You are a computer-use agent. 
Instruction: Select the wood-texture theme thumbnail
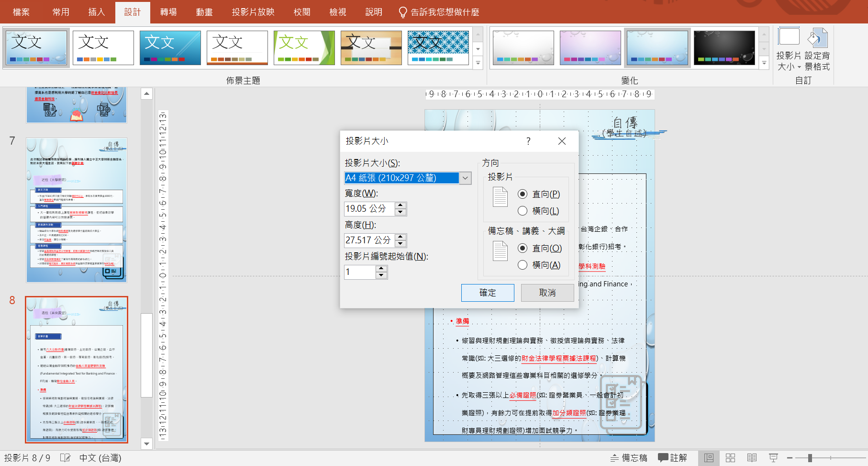[371, 47]
